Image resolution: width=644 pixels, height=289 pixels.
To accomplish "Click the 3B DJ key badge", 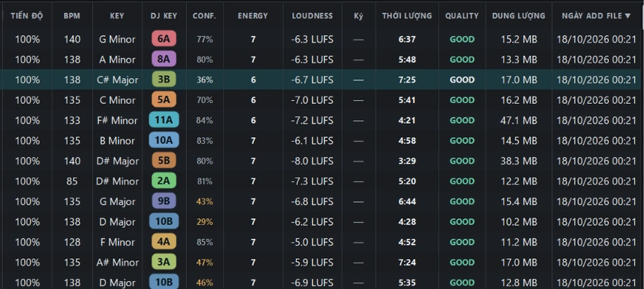I will [x=164, y=79].
